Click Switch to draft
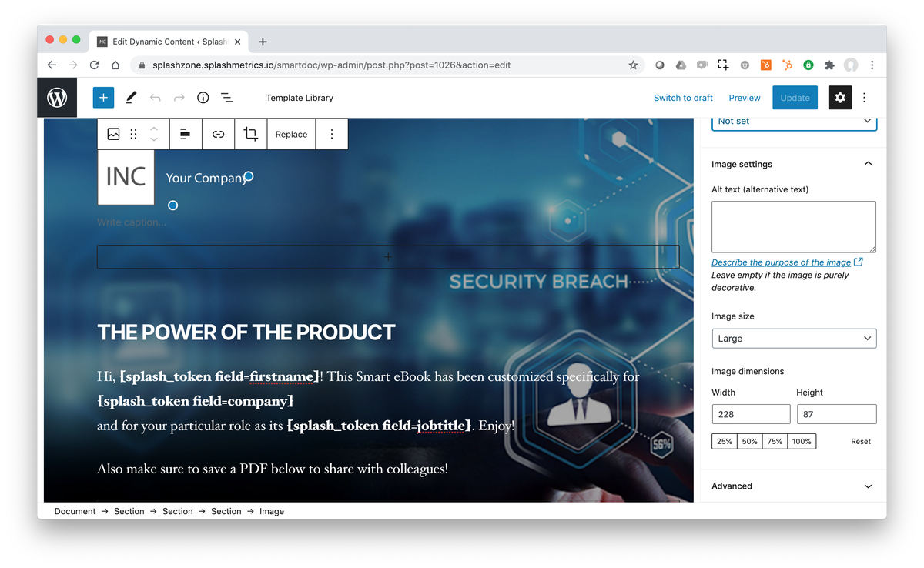Screen dimensions: 924x568 point(683,98)
